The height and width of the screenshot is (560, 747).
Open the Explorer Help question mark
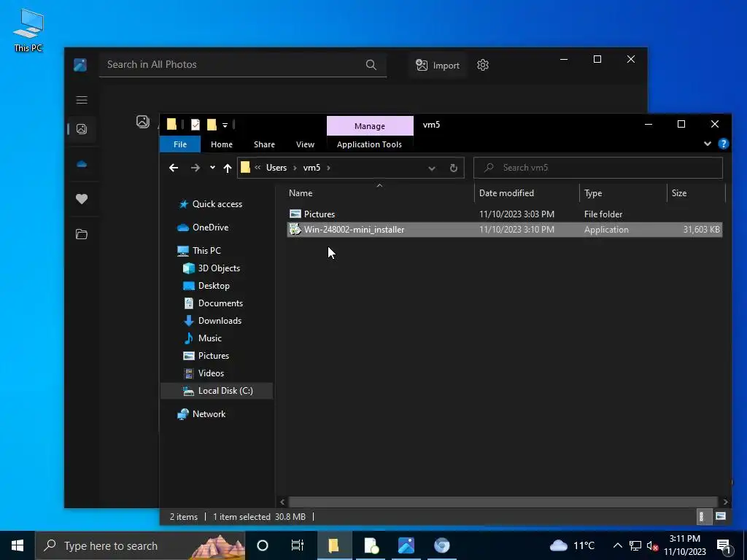click(723, 144)
